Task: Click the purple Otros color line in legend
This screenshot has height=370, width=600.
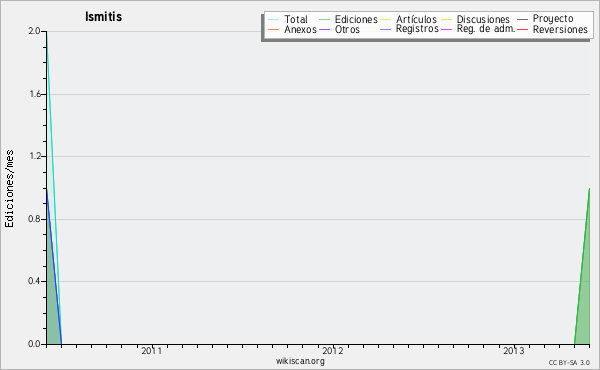Action: click(x=324, y=29)
